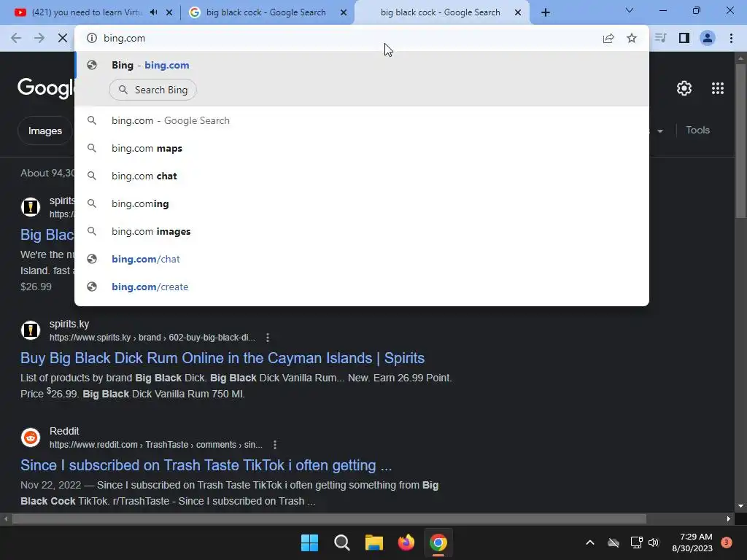
Task: Open Buy Big Black Dick Rum Online result
Action: click(x=222, y=358)
